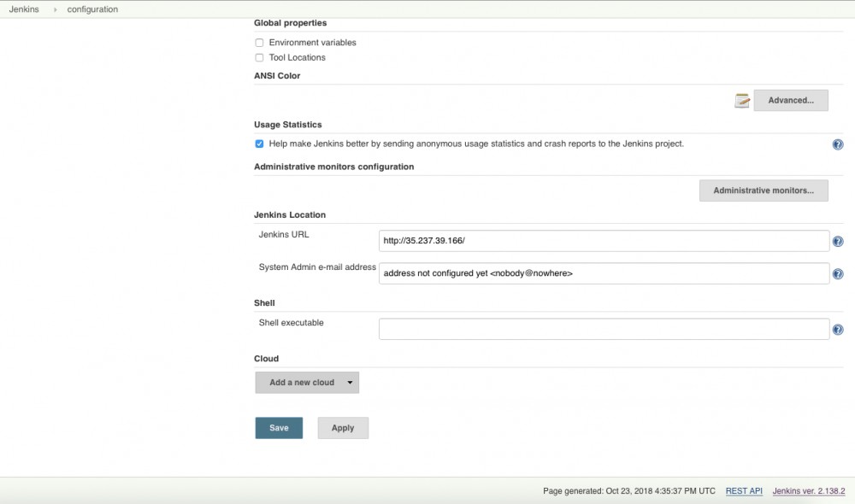
Task: Apply the current settings
Action: [343, 427]
